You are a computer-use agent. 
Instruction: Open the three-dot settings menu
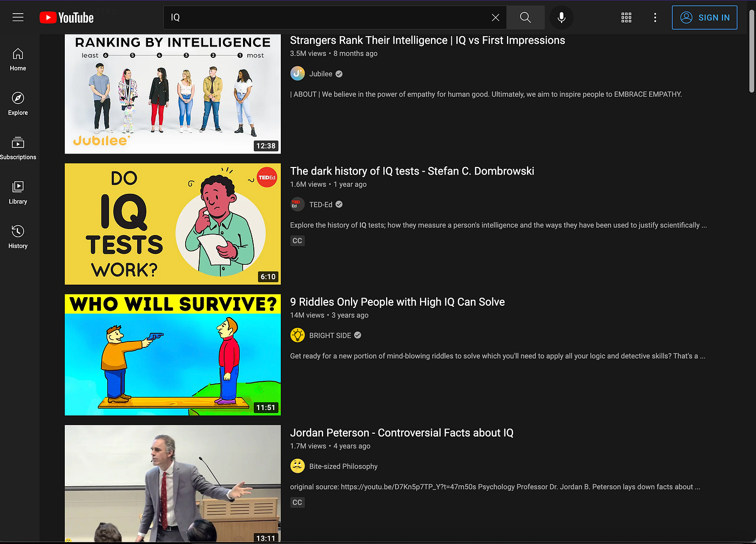(655, 17)
